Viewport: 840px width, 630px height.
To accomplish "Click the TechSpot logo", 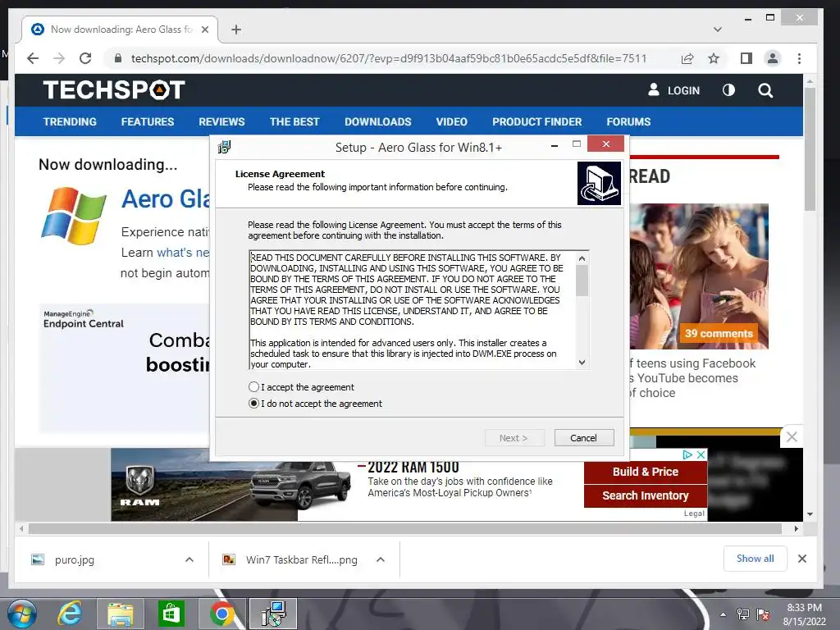I will point(114,89).
